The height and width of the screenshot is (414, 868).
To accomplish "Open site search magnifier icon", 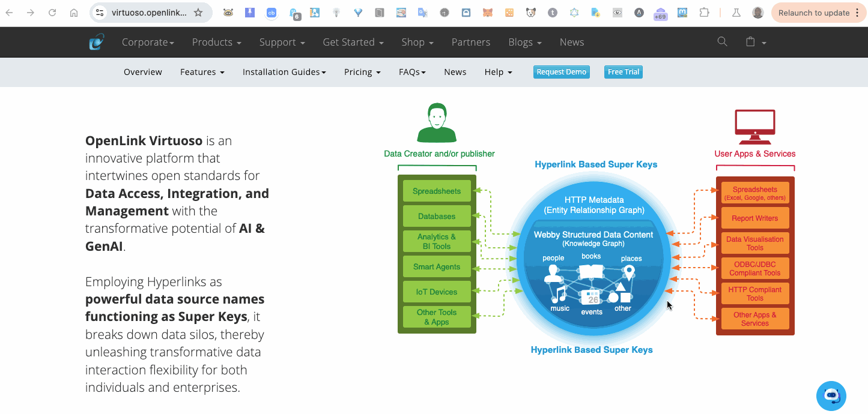I will pyautogui.click(x=722, y=41).
